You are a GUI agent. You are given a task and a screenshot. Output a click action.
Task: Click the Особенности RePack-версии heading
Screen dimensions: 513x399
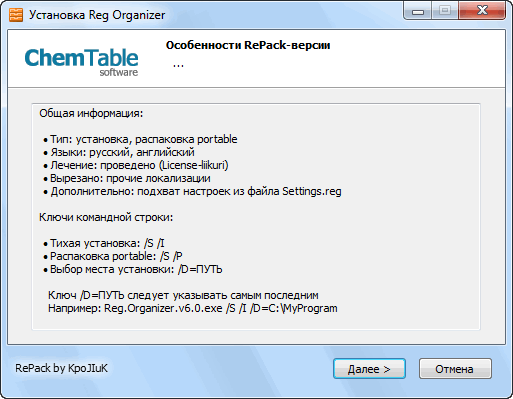click(x=248, y=45)
